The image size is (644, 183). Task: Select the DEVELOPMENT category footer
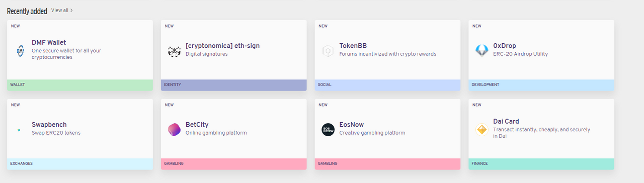coord(541,85)
